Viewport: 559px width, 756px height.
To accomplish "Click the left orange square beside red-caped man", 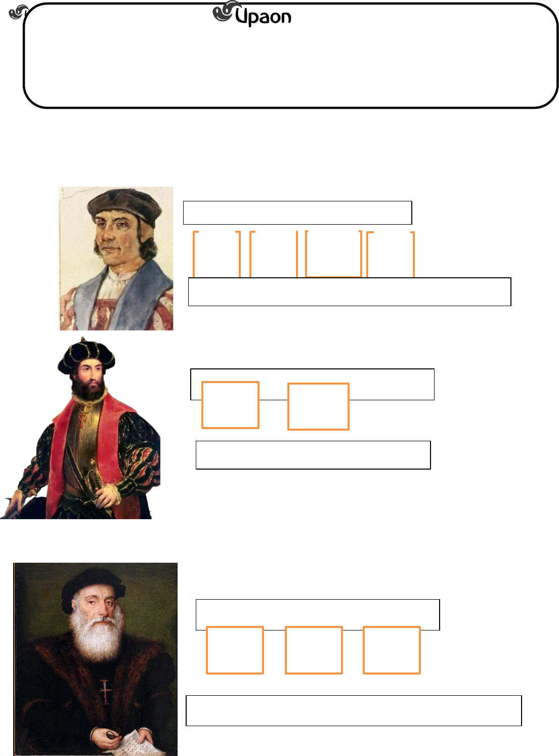I will 231,405.
